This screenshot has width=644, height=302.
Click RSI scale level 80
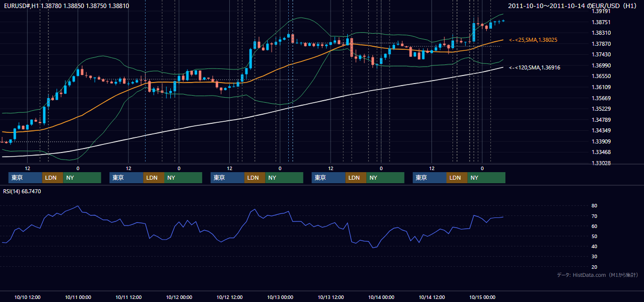click(594, 206)
